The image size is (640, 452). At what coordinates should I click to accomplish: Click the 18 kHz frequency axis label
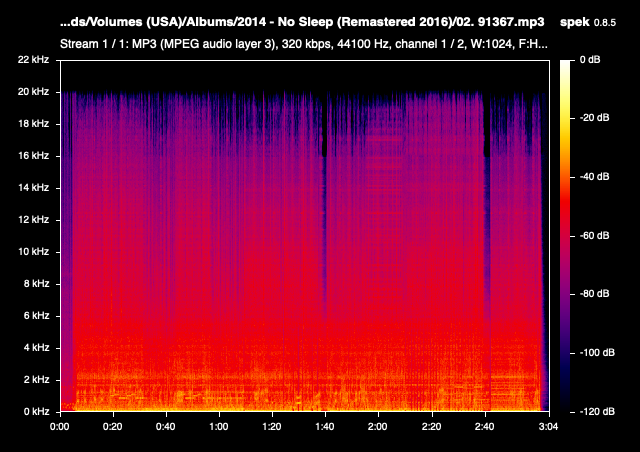click(33, 124)
